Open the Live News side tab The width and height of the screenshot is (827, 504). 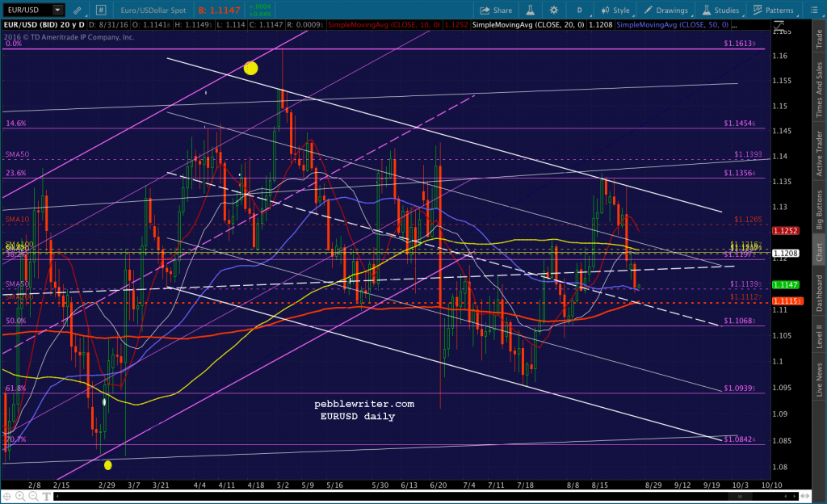pyautogui.click(x=819, y=380)
